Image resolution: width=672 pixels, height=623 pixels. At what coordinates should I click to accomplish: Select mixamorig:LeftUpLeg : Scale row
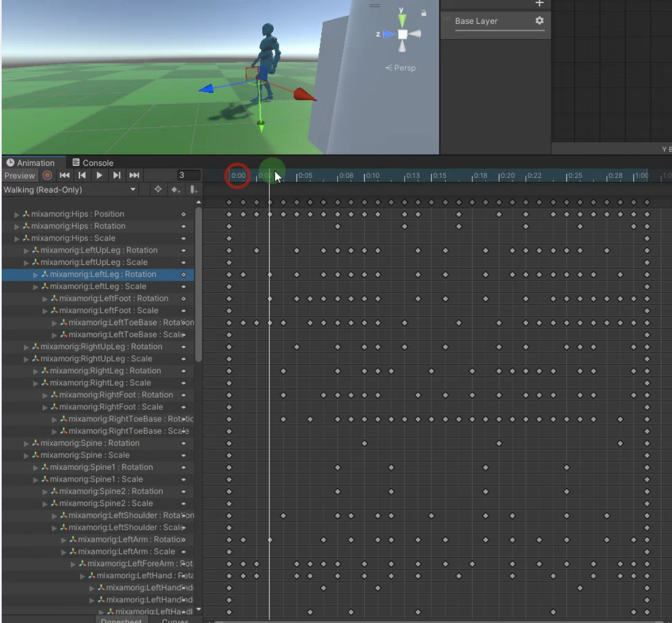[x=98, y=262]
